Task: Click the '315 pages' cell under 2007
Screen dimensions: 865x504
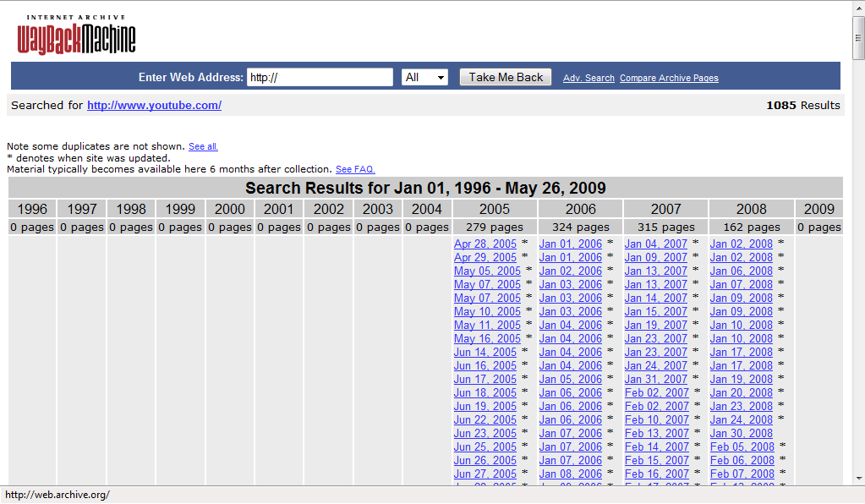Action: (665, 227)
